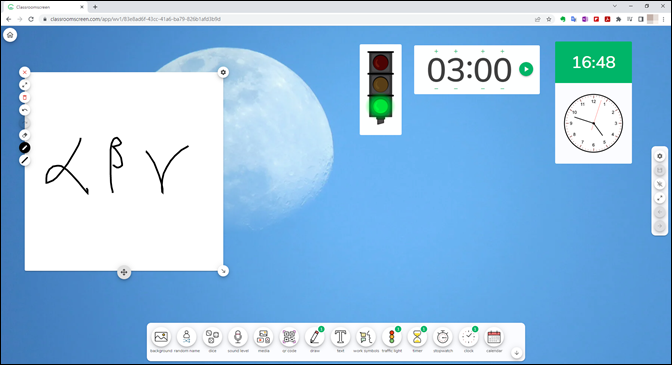Viewport: 672px width, 365px height.
Task: Open the sound level widget
Action: [x=238, y=337]
